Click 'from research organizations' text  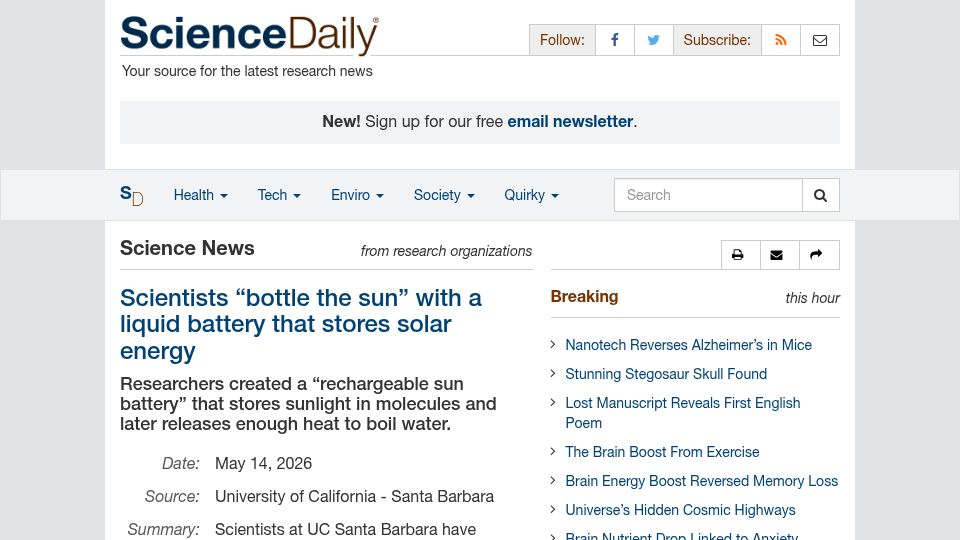coord(446,251)
